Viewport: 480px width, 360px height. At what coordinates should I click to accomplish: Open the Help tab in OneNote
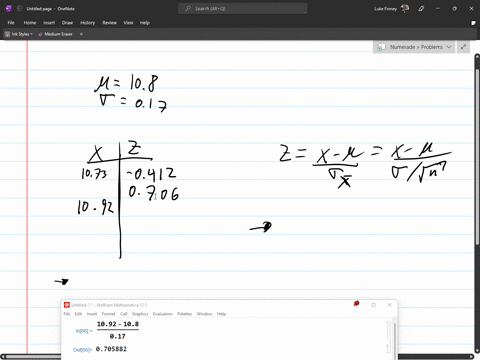point(145,23)
